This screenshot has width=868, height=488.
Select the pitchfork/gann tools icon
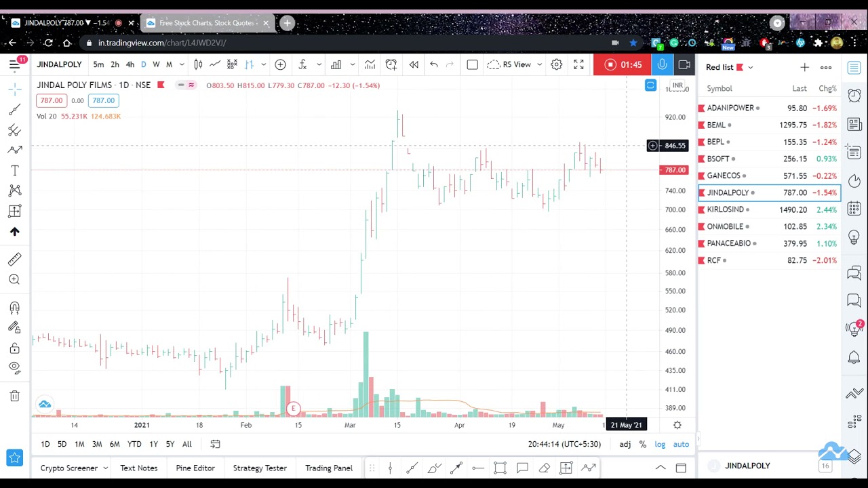(x=14, y=129)
